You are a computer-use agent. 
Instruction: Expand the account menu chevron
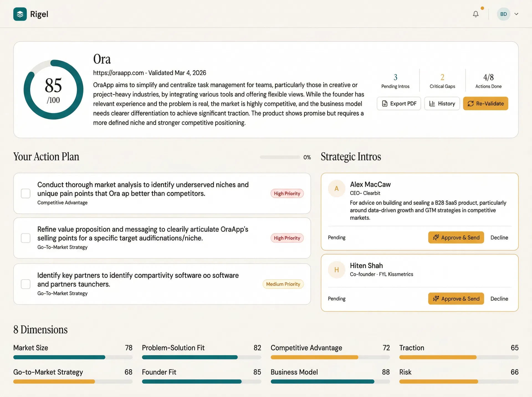point(516,14)
